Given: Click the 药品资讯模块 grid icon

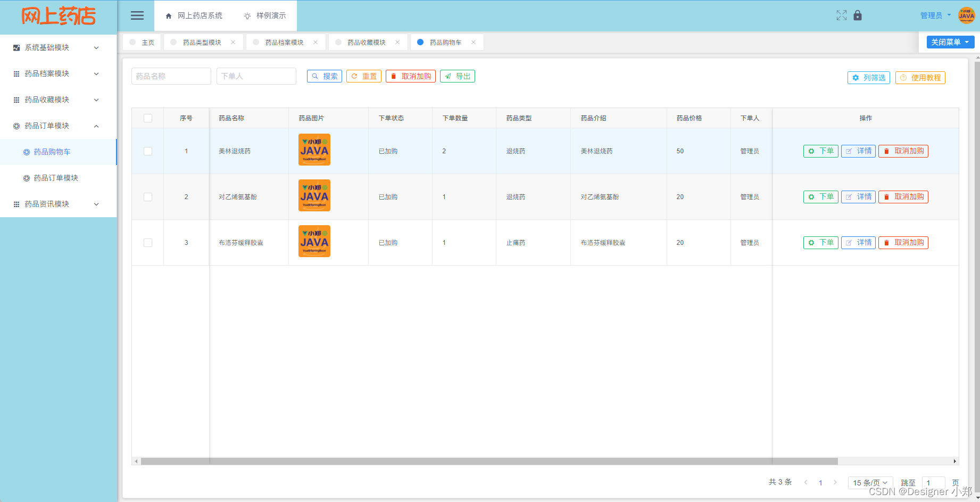Looking at the screenshot, I should [x=16, y=204].
